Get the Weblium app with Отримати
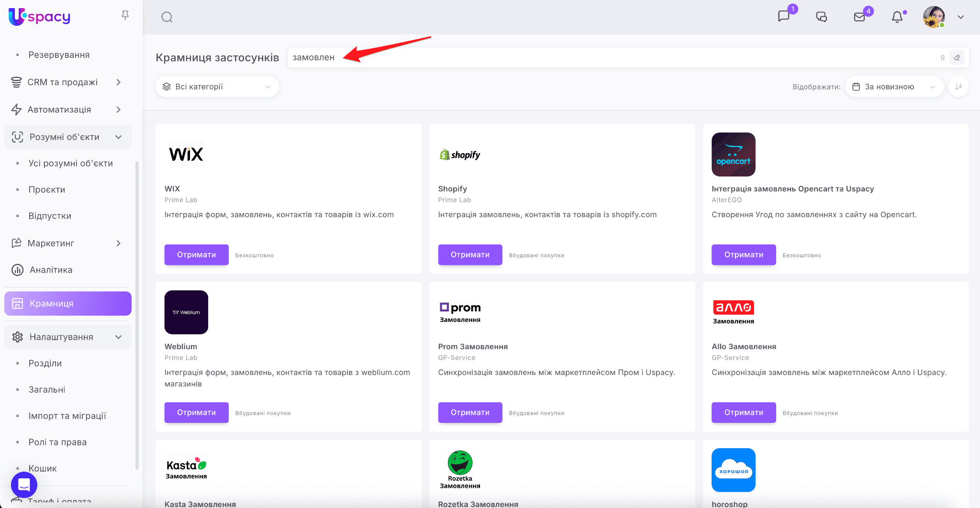 197,413
